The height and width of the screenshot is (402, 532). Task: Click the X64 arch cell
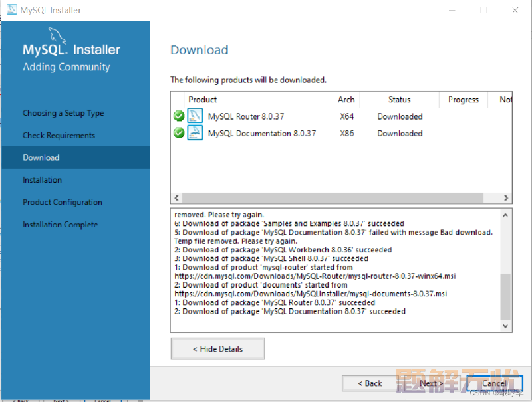coord(346,116)
